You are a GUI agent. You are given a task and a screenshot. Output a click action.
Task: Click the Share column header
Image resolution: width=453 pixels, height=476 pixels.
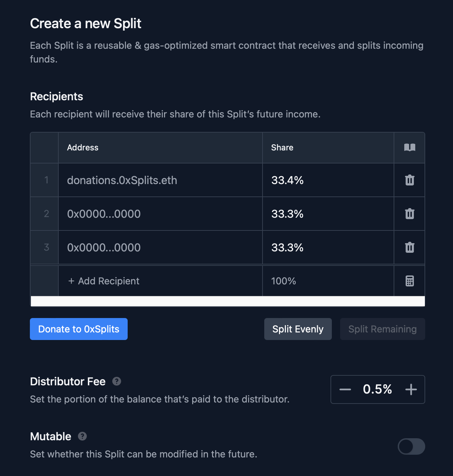[x=282, y=147]
